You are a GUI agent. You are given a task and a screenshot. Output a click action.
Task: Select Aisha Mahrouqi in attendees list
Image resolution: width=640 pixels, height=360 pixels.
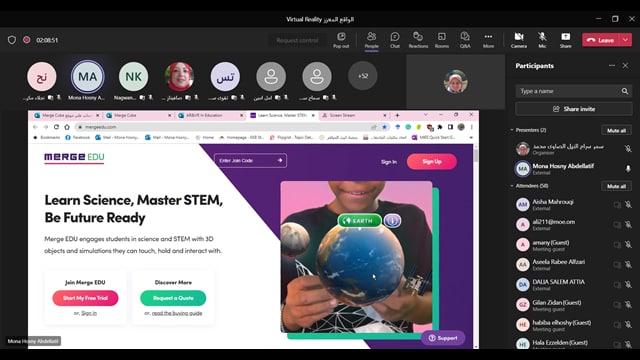click(573, 204)
